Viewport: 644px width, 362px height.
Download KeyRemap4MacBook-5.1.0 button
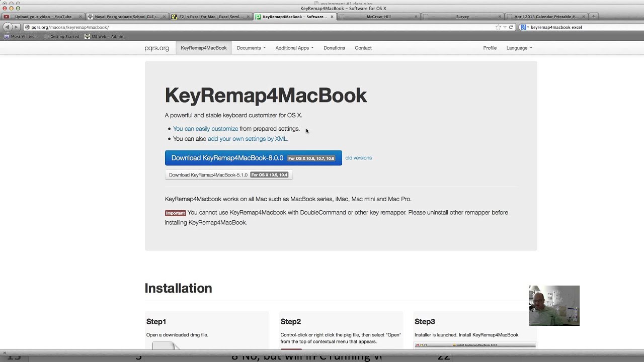coord(228,175)
